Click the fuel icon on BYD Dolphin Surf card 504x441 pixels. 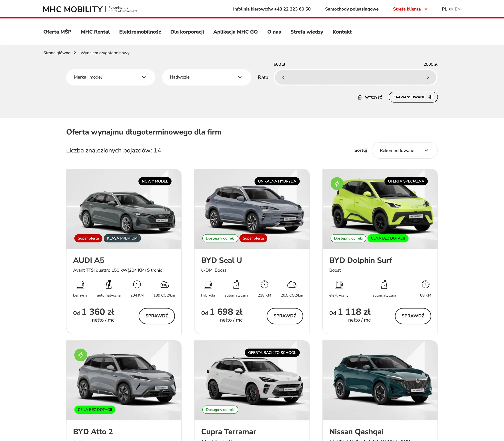coord(339,285)
